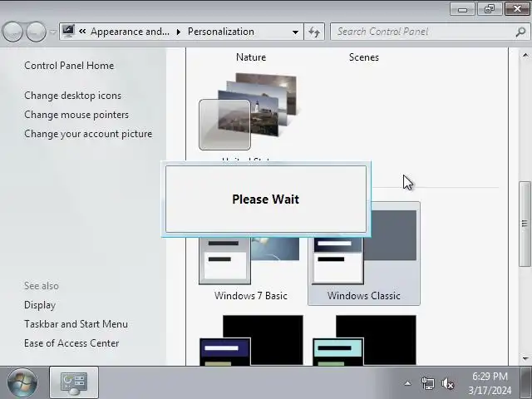Select the United States landscape theme thumbnail

tap(249, 111)
